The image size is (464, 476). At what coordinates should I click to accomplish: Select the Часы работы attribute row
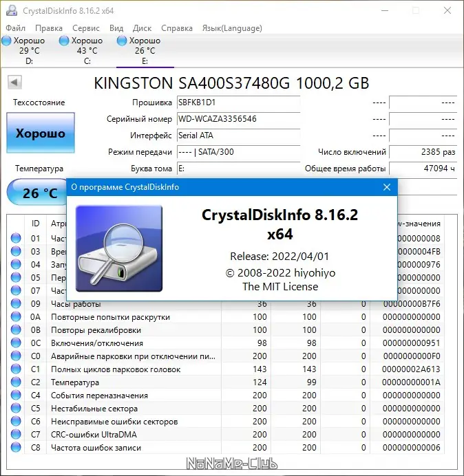point(226,303)
